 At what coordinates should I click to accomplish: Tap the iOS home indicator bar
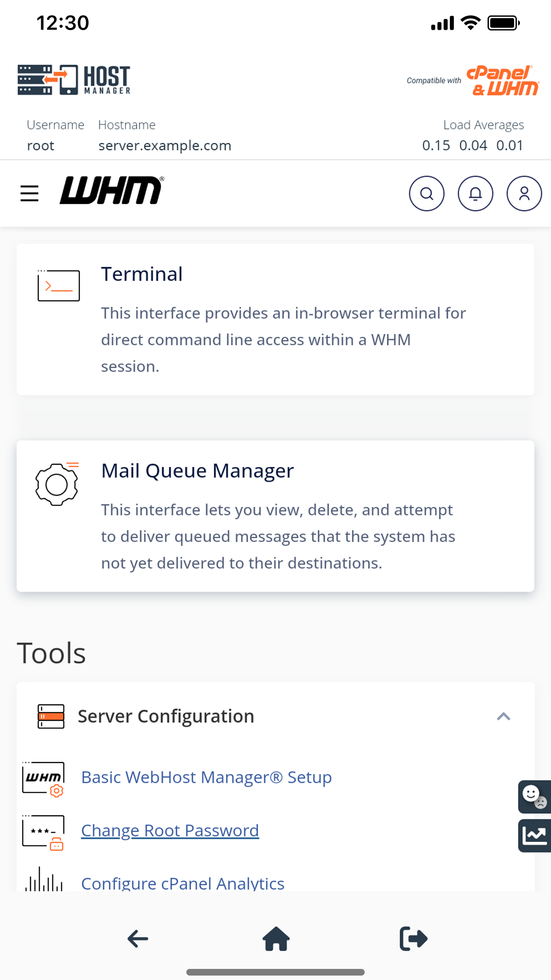pos(275,972)
